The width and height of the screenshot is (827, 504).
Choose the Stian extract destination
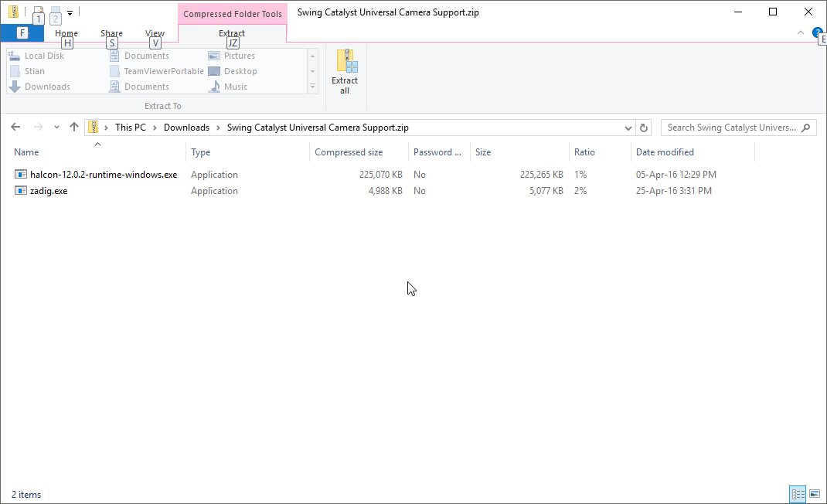(27, 71)
